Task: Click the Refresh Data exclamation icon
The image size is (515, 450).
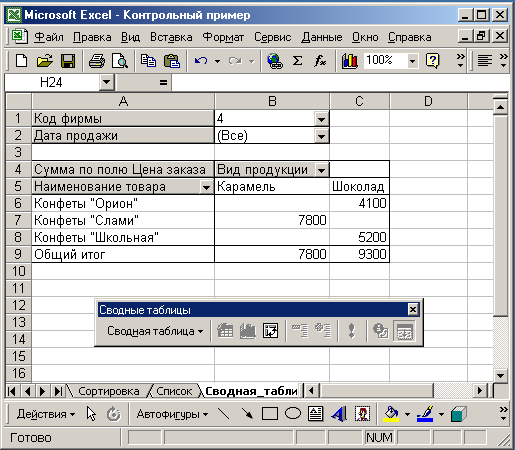Action: click(351, 331)
